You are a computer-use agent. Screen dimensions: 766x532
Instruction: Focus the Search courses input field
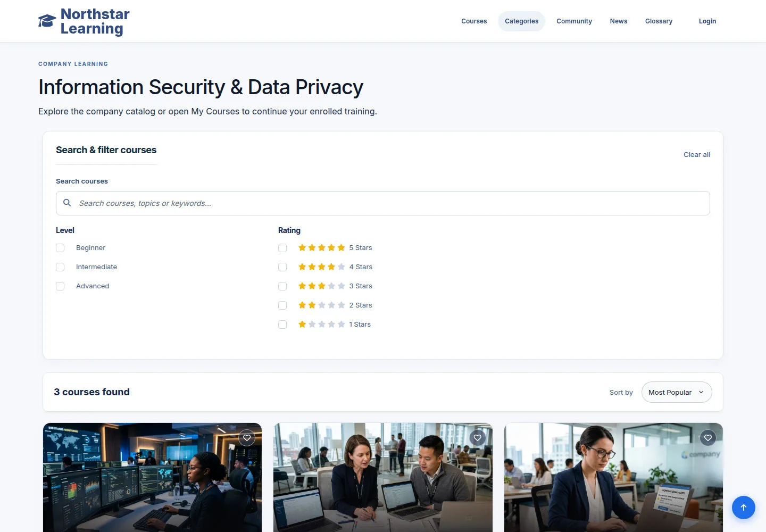tap(383, 203)
